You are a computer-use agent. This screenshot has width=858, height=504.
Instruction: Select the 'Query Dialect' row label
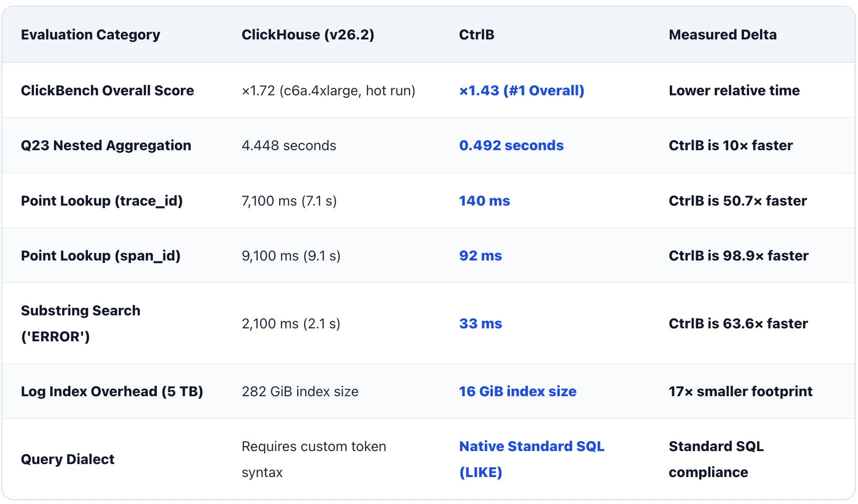coord(67,459)
